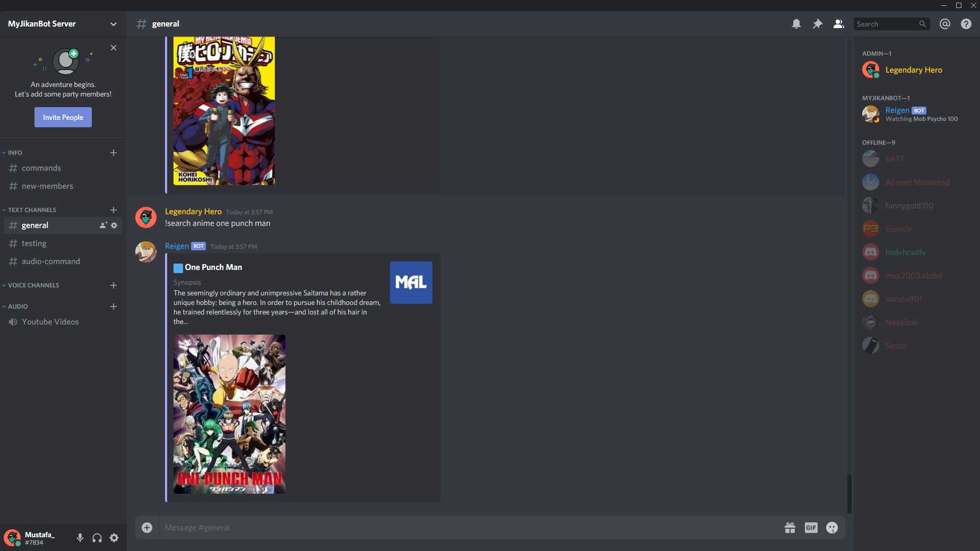The image size is (980, 551).
Task: Click the '!search anime one punch man' message
Action: point(218,223)
